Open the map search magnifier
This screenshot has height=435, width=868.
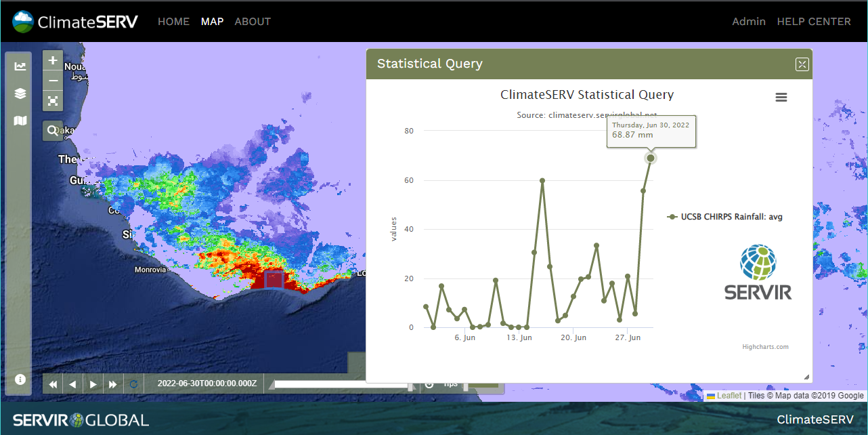[x=53, y=131]
